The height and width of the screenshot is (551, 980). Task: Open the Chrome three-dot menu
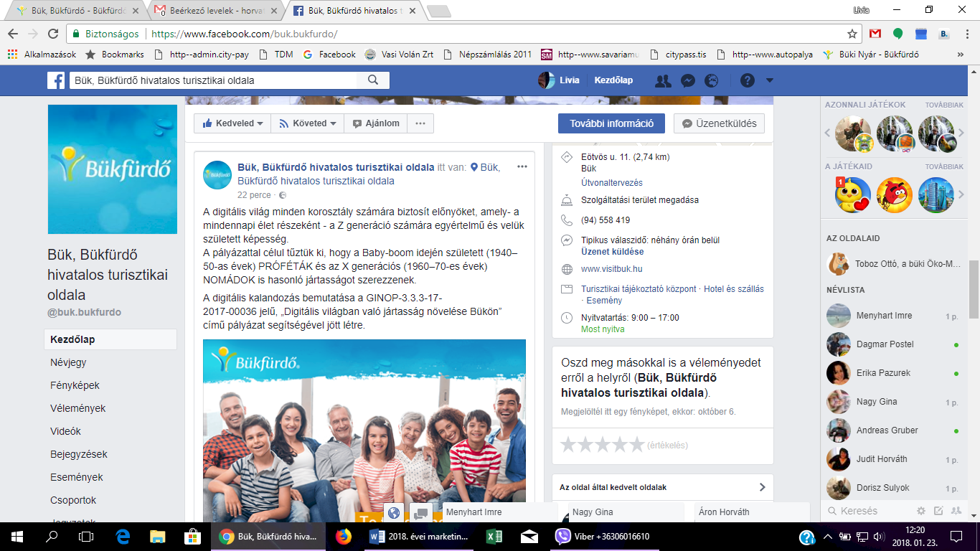tap(966, 34)
